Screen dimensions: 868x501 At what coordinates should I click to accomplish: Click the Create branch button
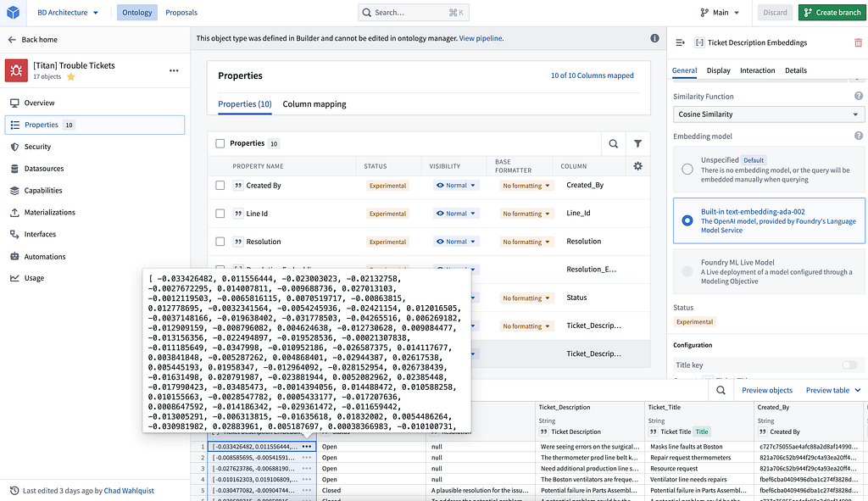pyautogui.click(x=832, y=12)
